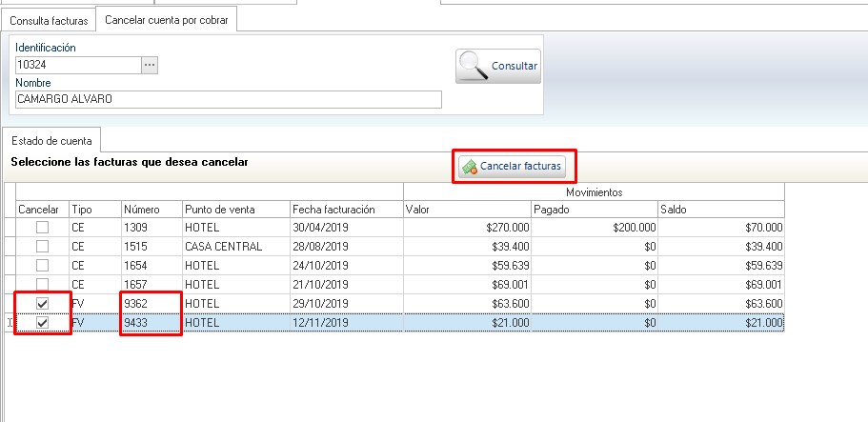Click the money icon on Cancelar facturas
This screenshot has height=422, width=868.
click(469, 167)
